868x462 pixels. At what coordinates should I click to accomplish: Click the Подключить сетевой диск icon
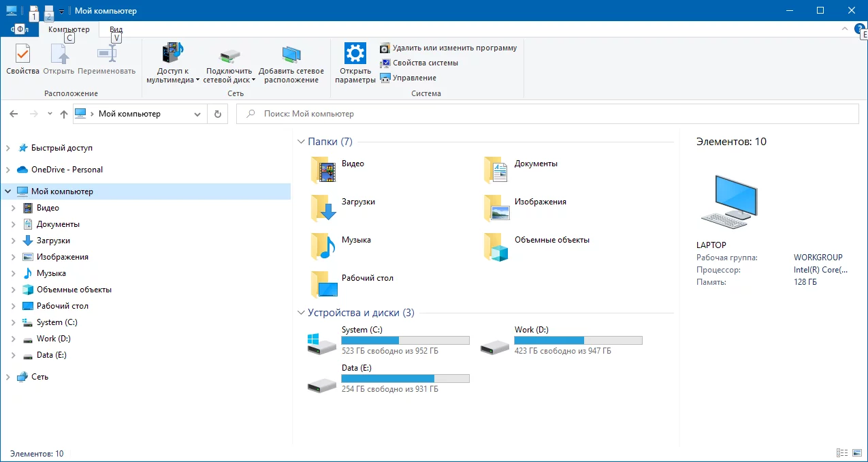point(228,61)
